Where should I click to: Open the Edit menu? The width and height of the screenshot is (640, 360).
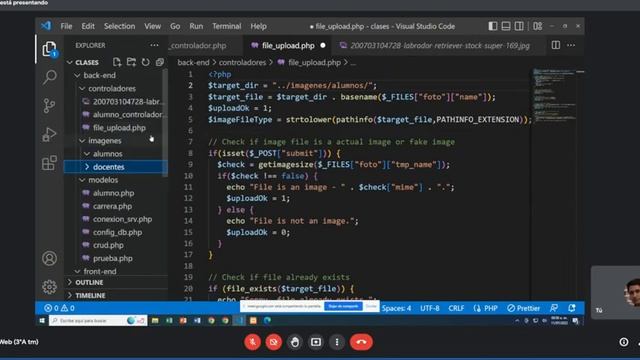[x=88, y=26]
